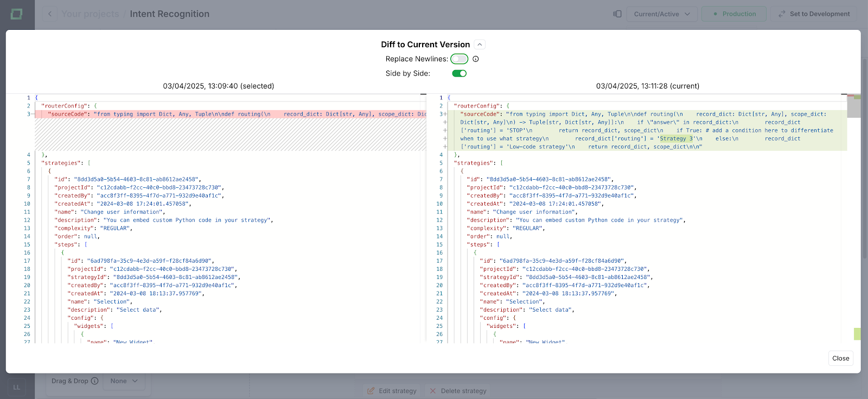Toggle the Replace Newlines switch
Viewport: 868px width, 399px height.
coord(459,59)
